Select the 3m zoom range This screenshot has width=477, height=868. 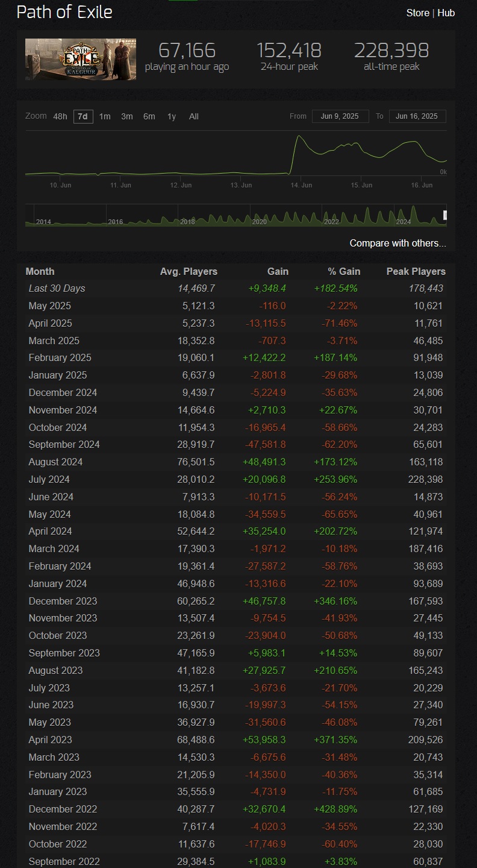(126, 116)
